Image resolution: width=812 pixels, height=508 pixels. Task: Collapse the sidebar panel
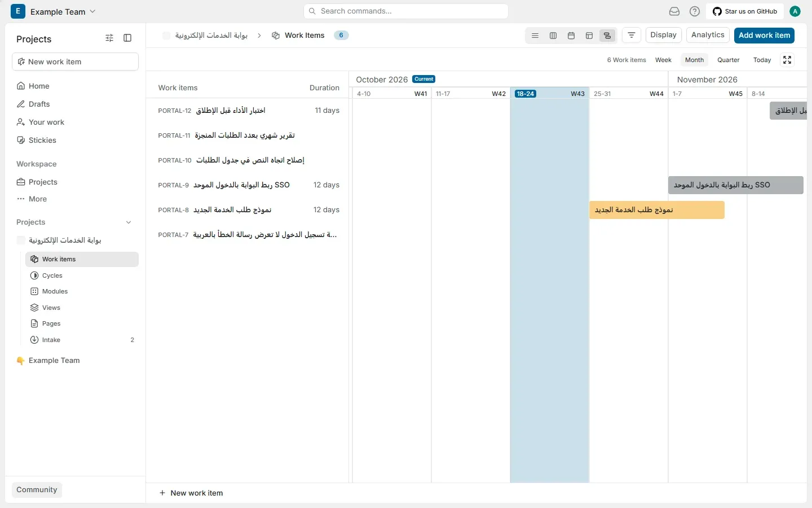(127, 38)
